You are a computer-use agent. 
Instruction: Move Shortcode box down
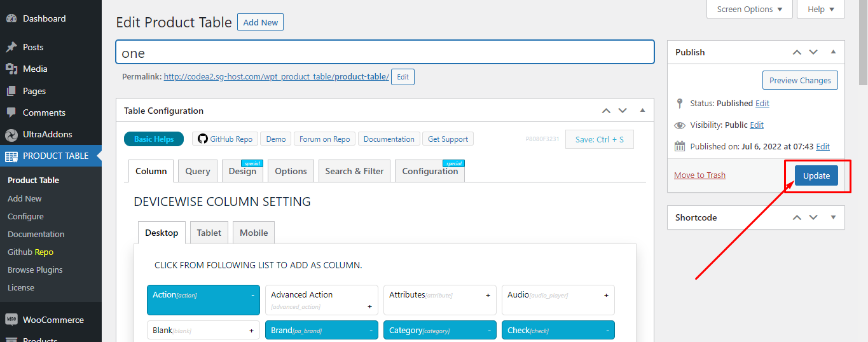point(813,217)
